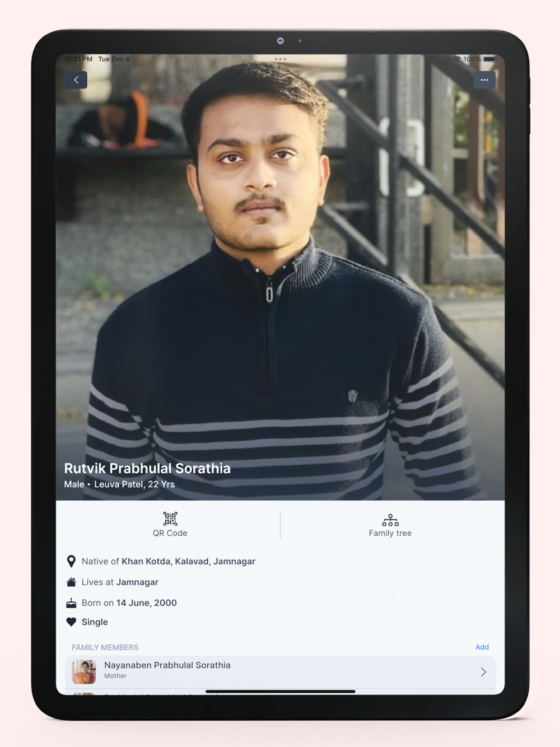This screenshot has width=560, height=747.
Task: Select the Nayanaben Prabhulal Sorathia entry
Action: [x=281, y=672]
